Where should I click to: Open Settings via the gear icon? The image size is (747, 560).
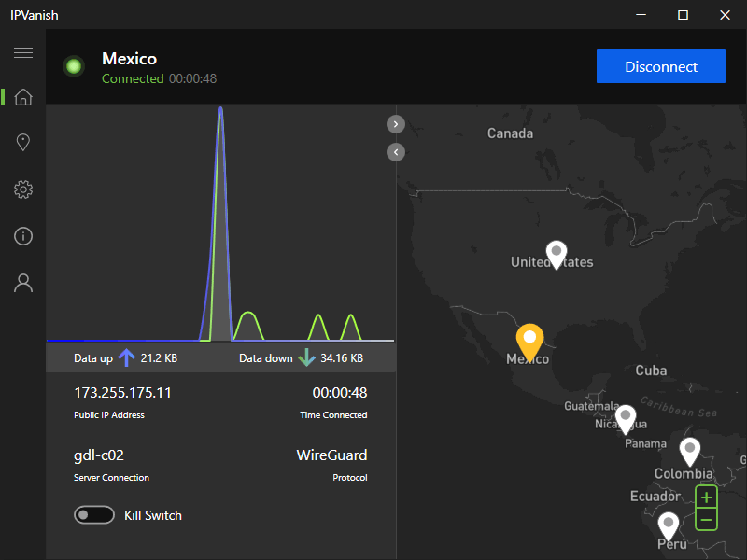pos(22,189)
